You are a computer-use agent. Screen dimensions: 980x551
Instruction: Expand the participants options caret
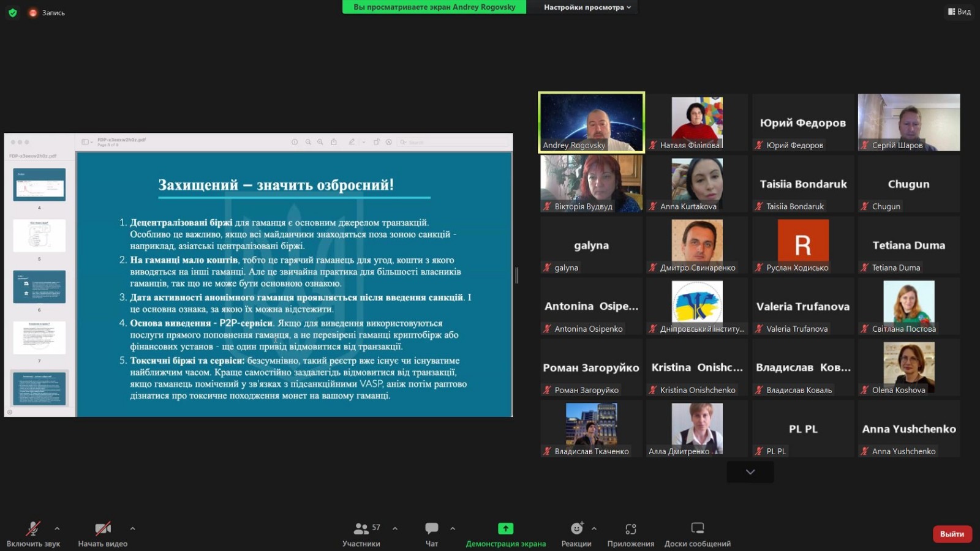coord(395,528)
